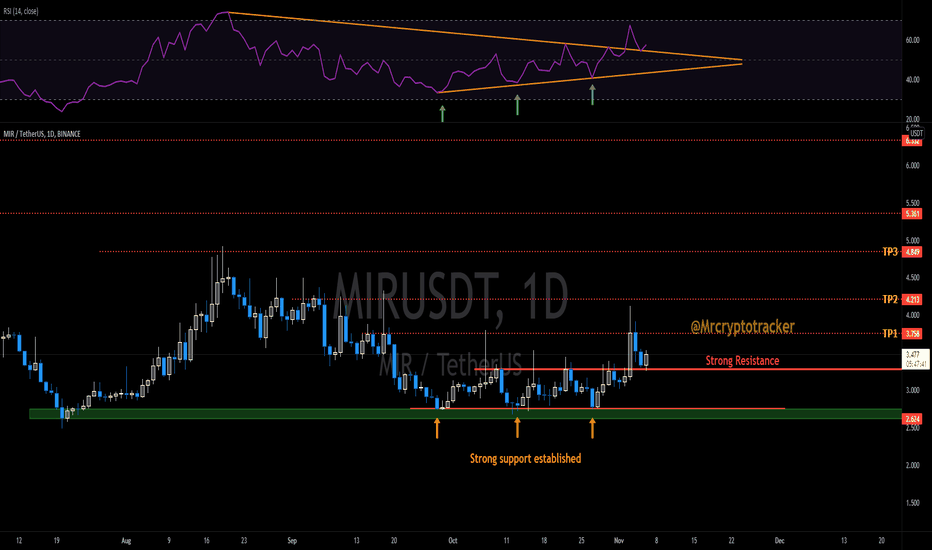The height and width of the screenshot is (550, 932).
Task: Select the Strong Resistance text label
Action: coord(742,360)
